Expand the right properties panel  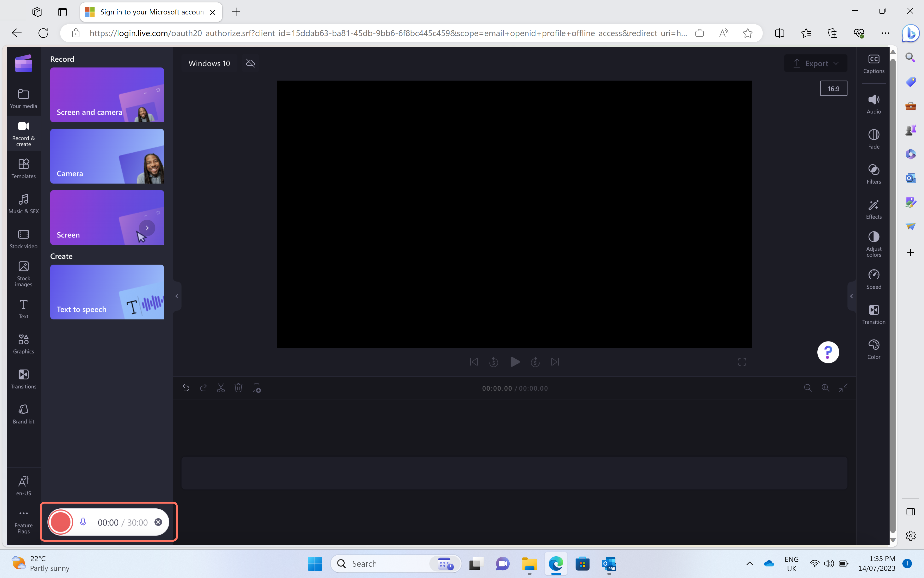tap(852, 296)
